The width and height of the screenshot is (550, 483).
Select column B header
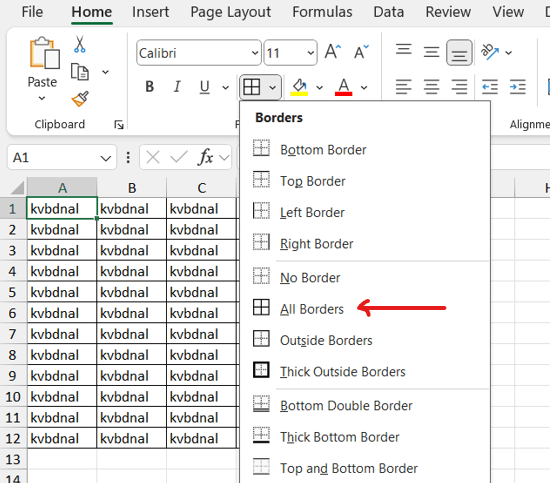pos(132,188)
